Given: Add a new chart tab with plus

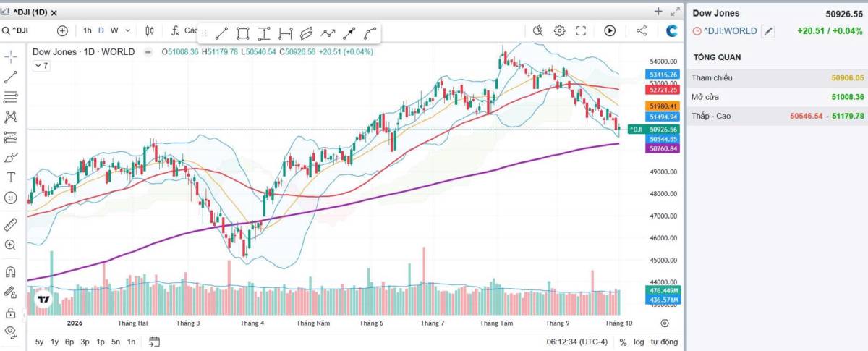Looking at the screenshot, I should coord(658,12).
